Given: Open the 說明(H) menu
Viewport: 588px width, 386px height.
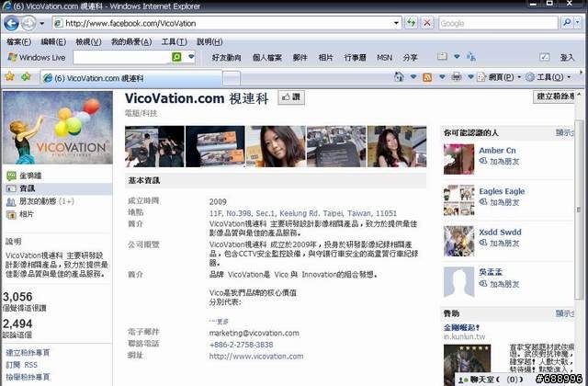Looking at the screenshot, I should (x=209, y=41).
